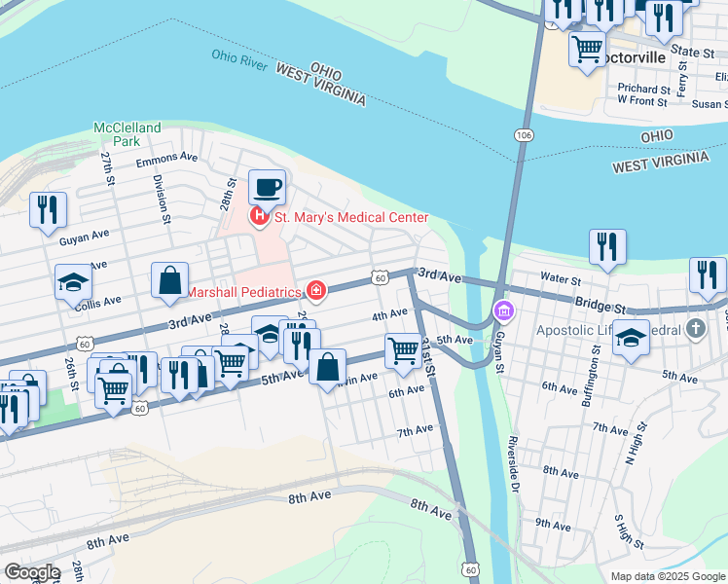Select the shopping cart marker near 31st St

404,352
